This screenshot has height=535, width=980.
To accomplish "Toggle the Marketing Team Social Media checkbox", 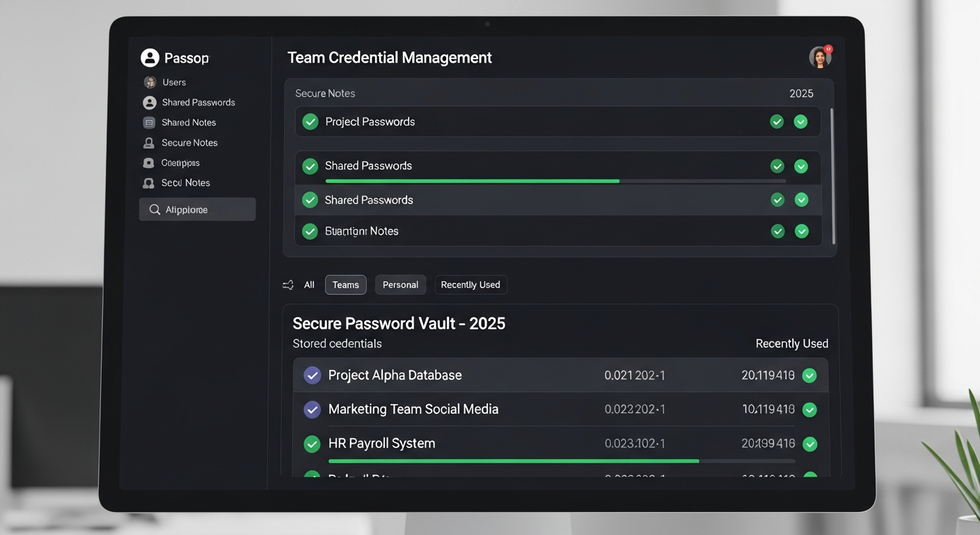I will point(313,410).
